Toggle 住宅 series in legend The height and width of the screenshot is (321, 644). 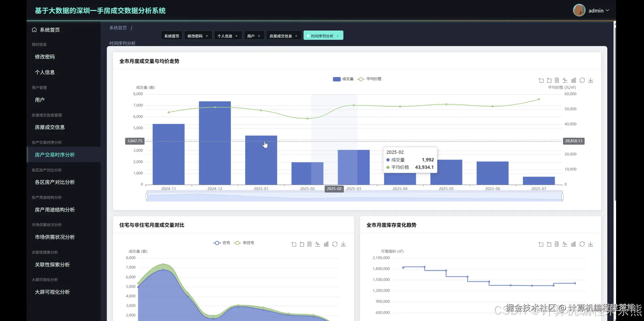point(222,243)
